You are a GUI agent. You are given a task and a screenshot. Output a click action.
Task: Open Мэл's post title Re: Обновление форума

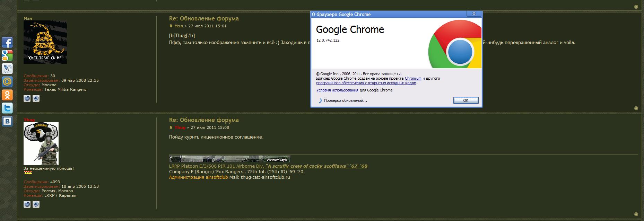204,18
